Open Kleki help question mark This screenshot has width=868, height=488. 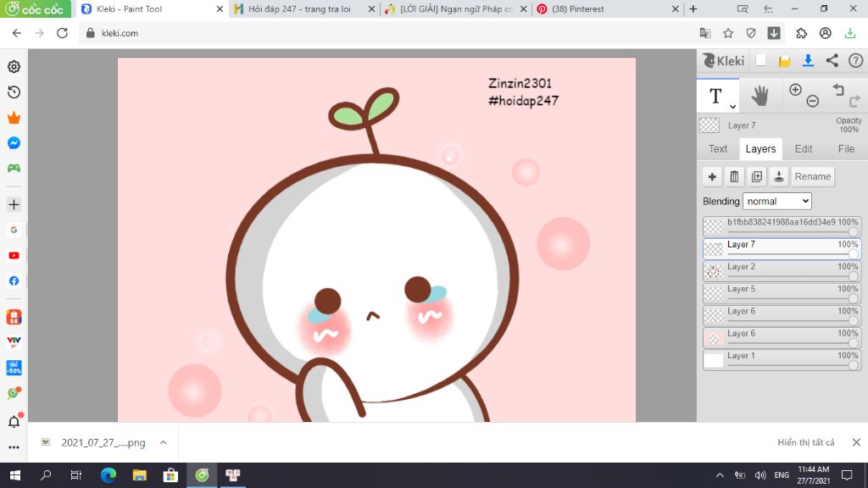tap(856, 60)
